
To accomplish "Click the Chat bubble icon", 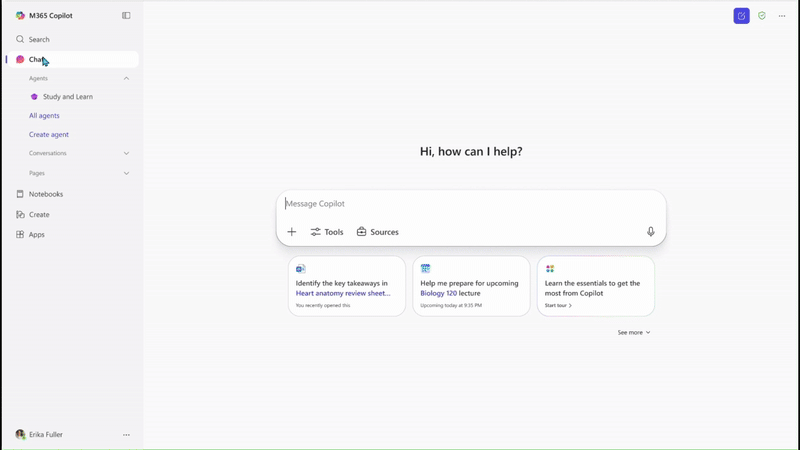I will point(20,59).
